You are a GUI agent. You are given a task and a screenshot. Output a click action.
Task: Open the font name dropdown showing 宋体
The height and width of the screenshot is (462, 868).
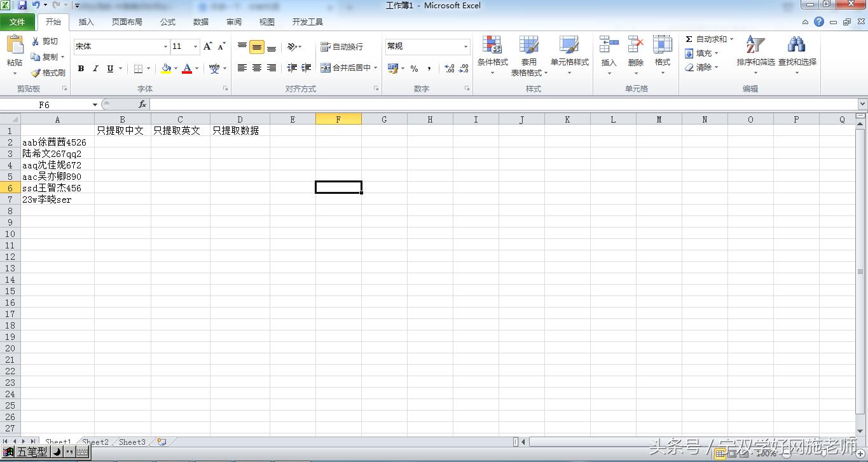pos(165,46)
